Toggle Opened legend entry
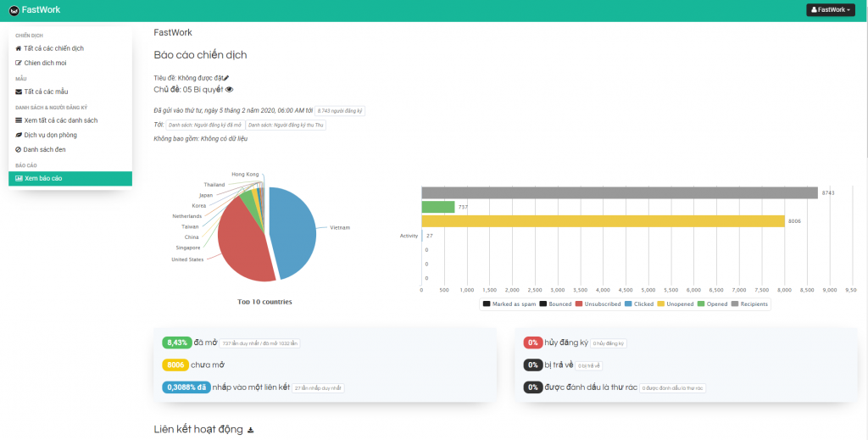The image size is (868, 440). (712, 304)
